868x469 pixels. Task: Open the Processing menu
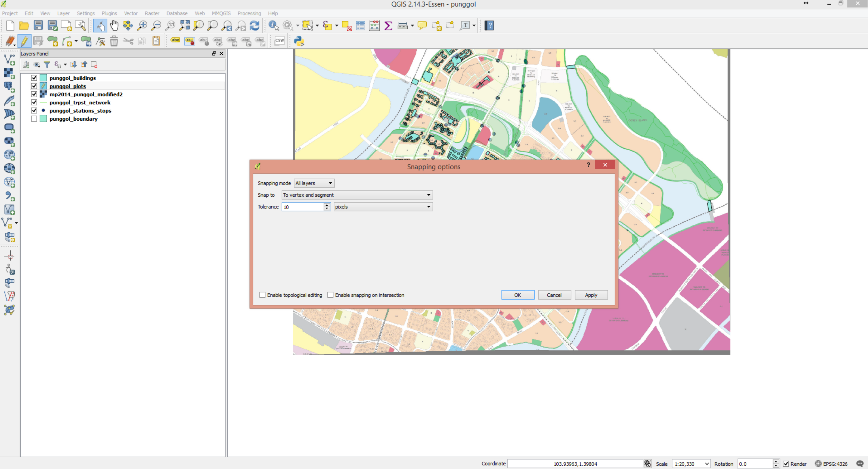click(249, 13)
